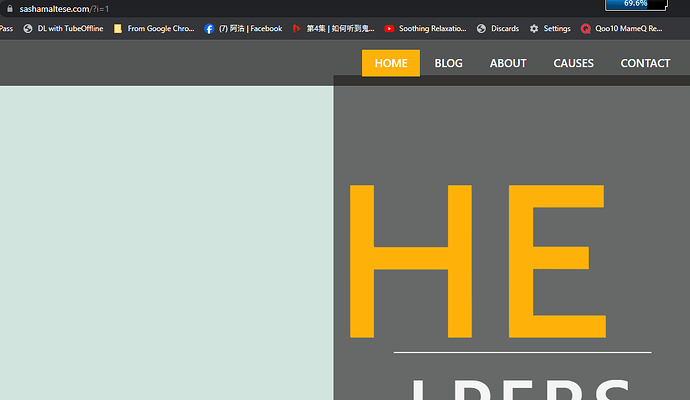
Task: Click the Pass bookmark at far left
Action: pyautogui.click(x=6, y=29)
